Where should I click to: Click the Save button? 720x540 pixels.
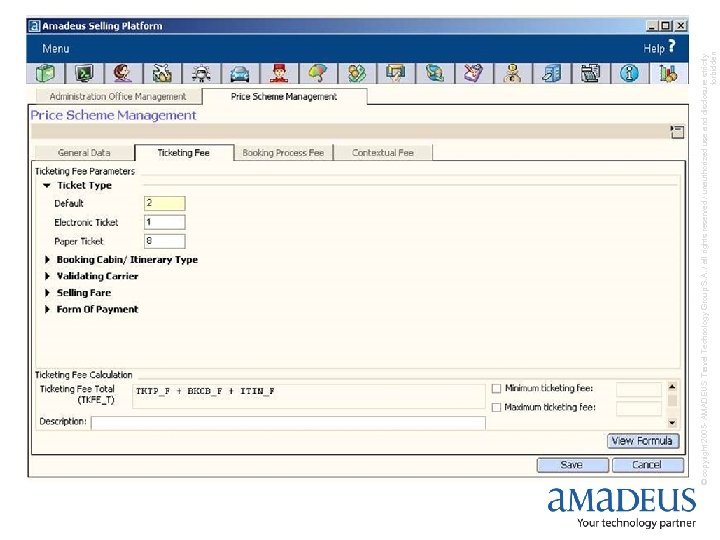click(572, 465)
